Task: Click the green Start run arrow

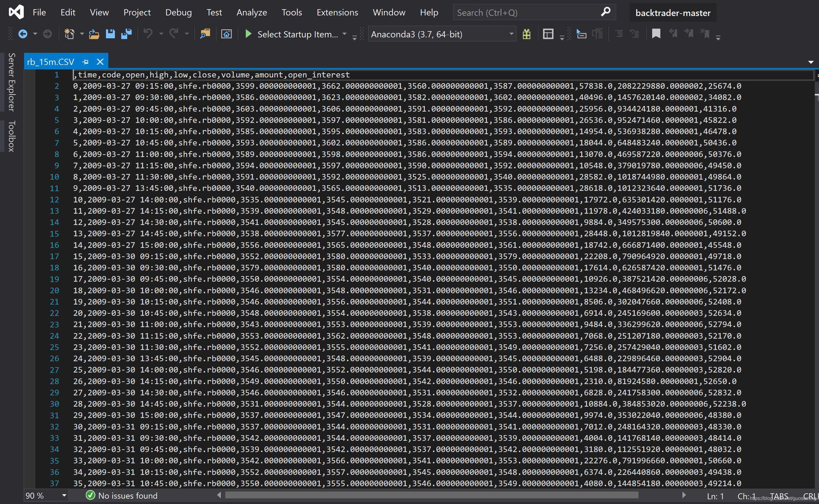Action: [248, 34]
